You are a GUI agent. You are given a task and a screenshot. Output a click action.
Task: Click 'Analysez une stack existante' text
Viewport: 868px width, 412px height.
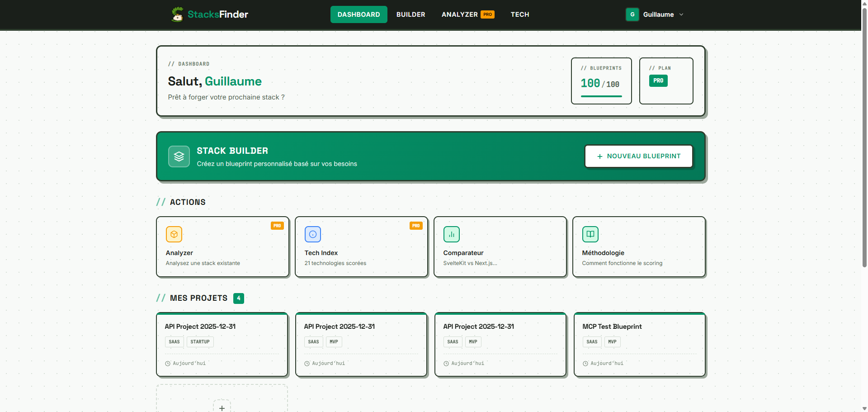click(x=203, y=263)
